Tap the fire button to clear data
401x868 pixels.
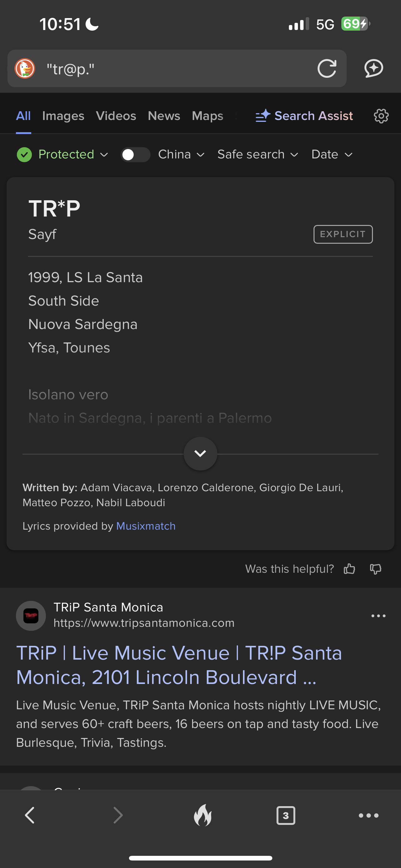(x=203, y=816)
